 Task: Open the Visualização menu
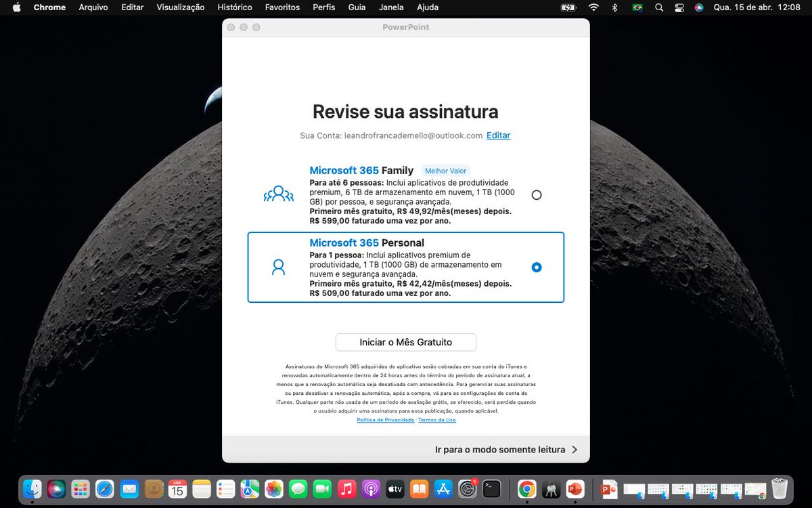click(181, 7)
